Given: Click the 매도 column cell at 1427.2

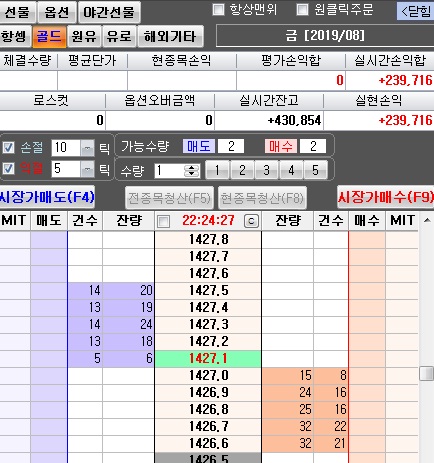Looking at the screenshot, I should point(49,342).
